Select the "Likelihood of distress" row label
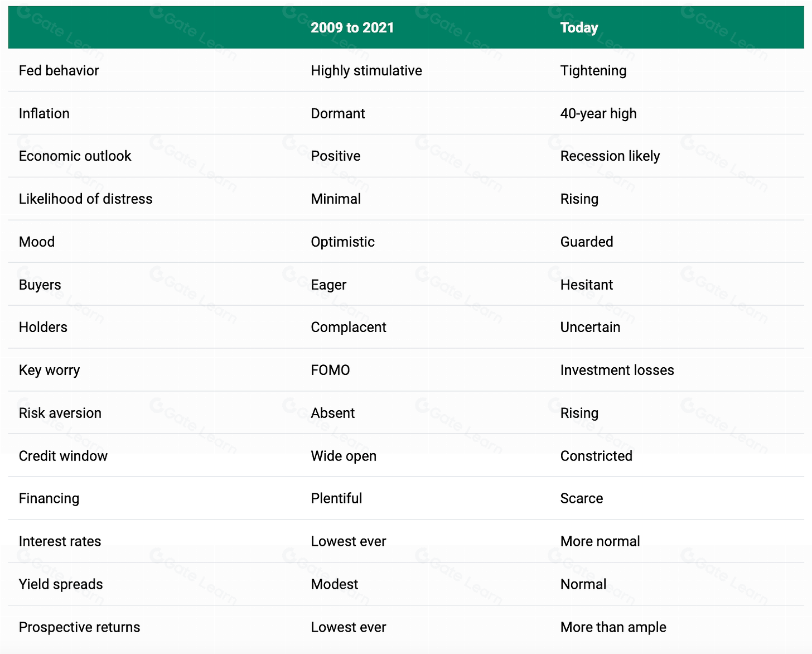Viewport: 812px width, 654px height. click(85, 199)
